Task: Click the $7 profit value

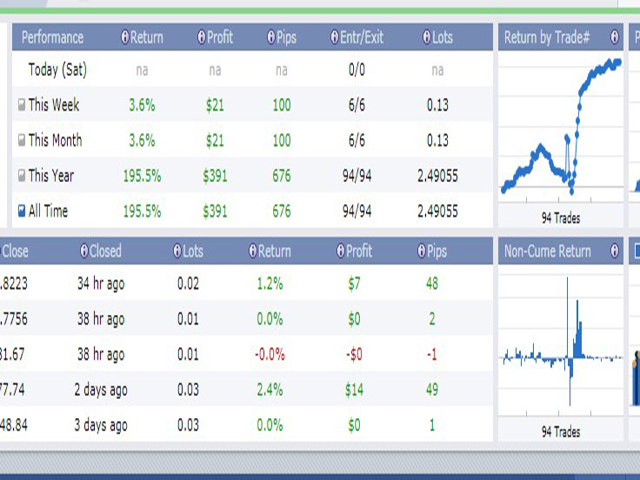Action: click(x=354, y=284)
